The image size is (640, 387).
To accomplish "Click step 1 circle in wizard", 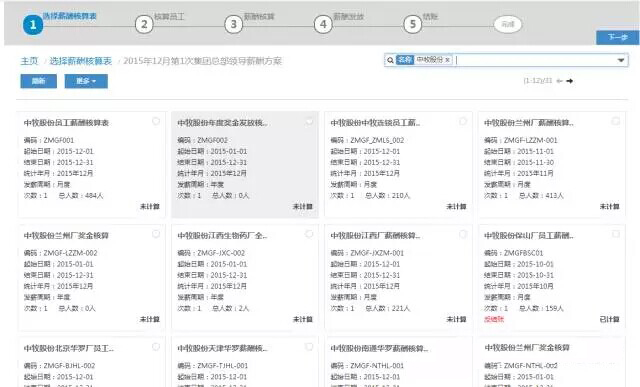I will coord(33,25).
